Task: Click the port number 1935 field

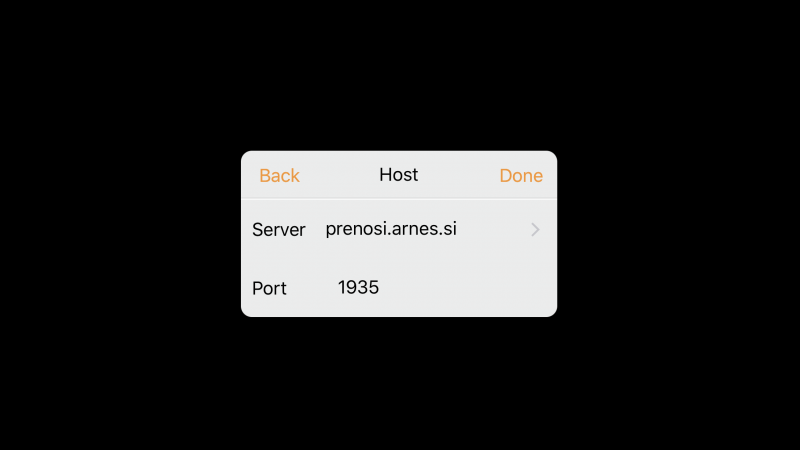Action: (x=358, y=287)
